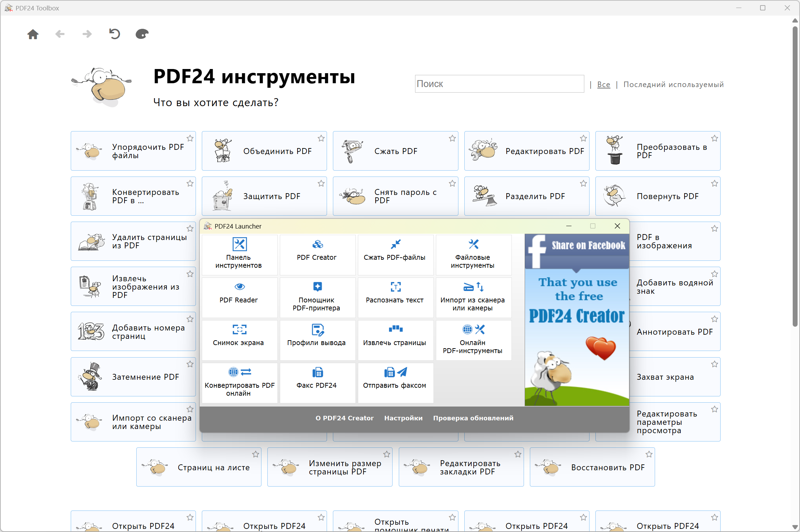Open Изменить размер страницы PDF tool
800x532 pixels.
[x=330, y=467]
